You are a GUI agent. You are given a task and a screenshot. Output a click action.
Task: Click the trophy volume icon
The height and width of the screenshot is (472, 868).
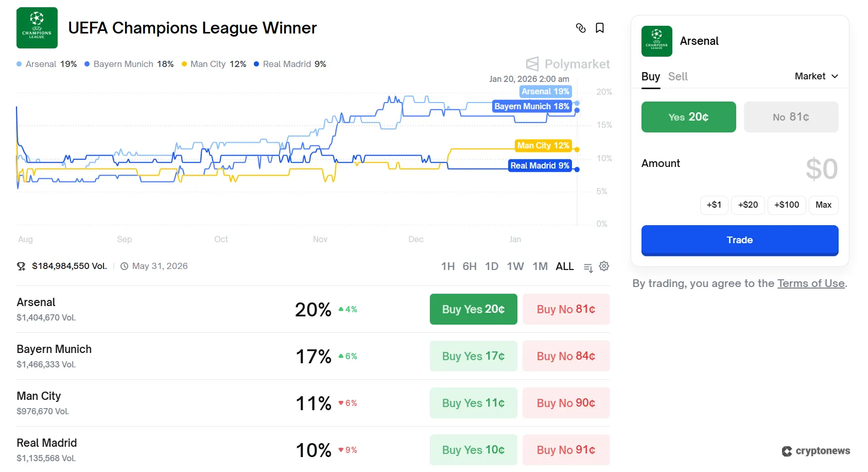click(21, 266)
